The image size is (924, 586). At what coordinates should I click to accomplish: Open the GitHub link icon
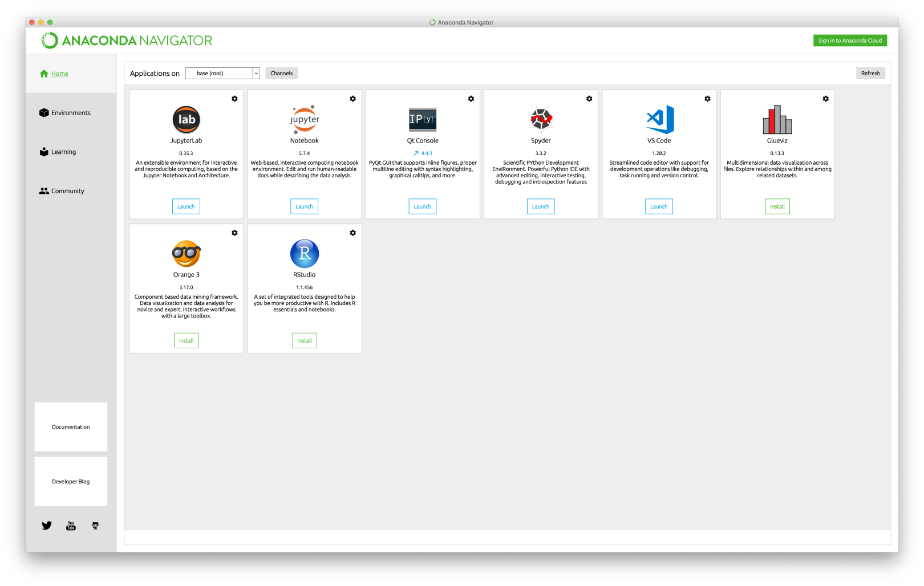coord(95,526)
